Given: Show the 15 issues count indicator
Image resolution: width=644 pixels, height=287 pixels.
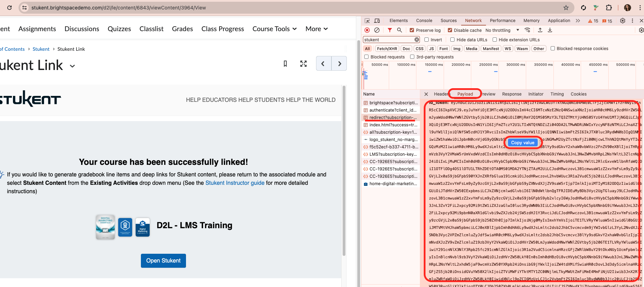Looking at the screenshot, I should pos(607,21).
